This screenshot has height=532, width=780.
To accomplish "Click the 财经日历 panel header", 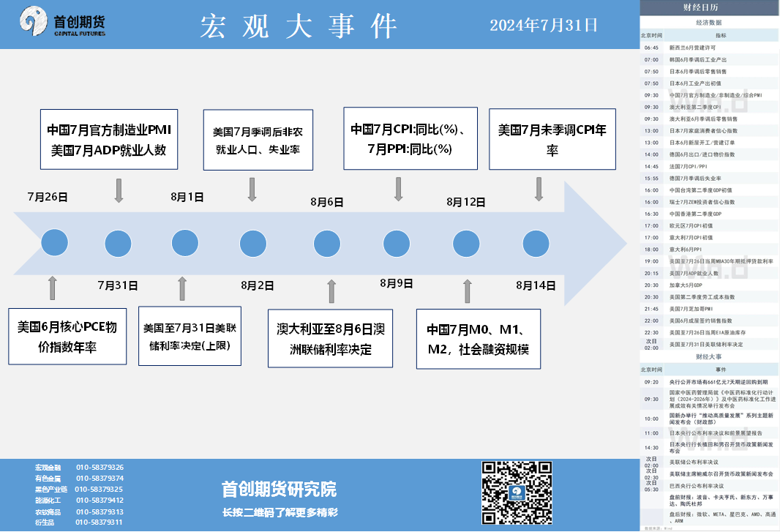I will 709,7.
